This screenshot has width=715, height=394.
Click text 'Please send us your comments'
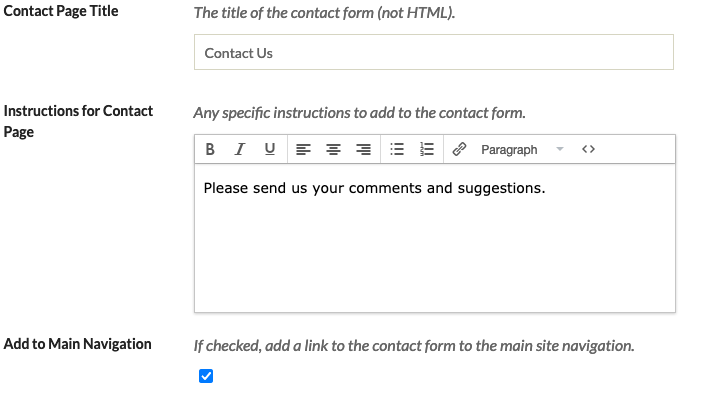[x=312, y=188]
